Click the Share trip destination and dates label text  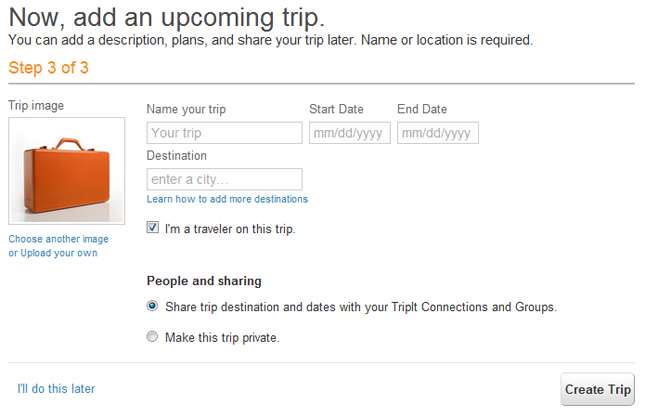tap(361, 307)
